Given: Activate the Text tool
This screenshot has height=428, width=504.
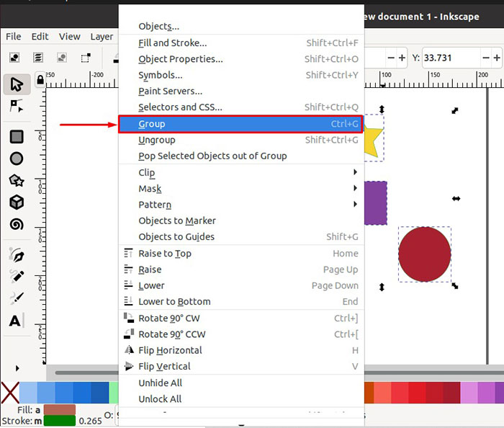Looking at the screenshot, I should [x=15, y=321].
